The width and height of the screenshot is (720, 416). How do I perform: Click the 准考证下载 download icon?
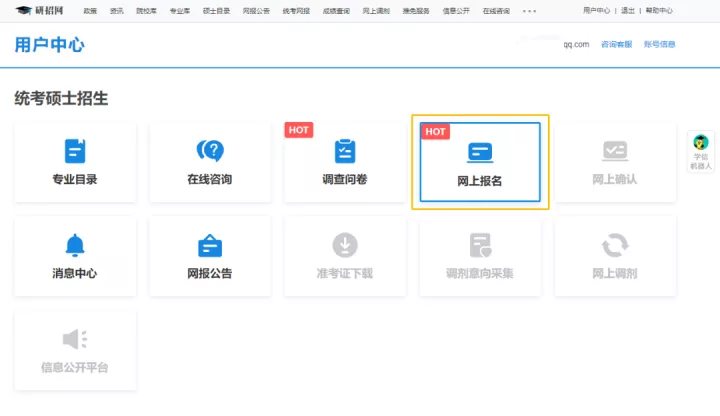345,245
